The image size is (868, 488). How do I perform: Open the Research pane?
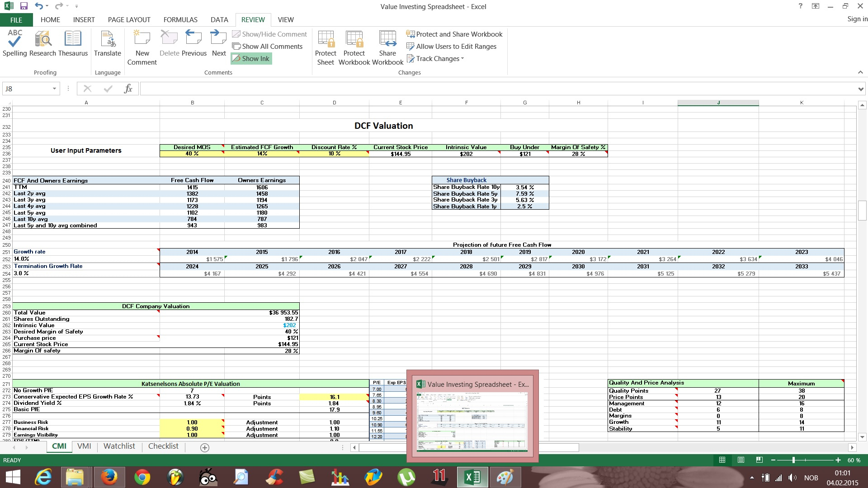[42, 44]
